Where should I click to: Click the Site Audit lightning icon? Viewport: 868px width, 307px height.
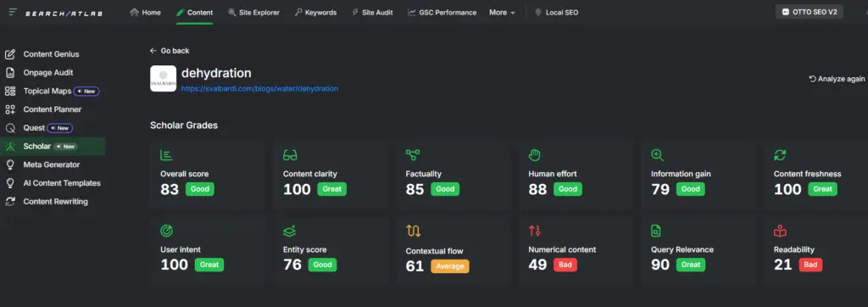(355, 12)
